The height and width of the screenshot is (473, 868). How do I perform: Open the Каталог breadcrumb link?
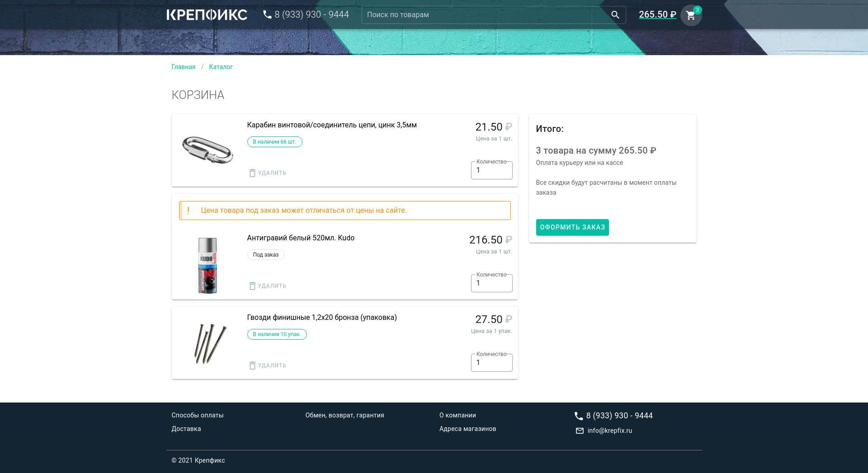(x=221, y=67)
